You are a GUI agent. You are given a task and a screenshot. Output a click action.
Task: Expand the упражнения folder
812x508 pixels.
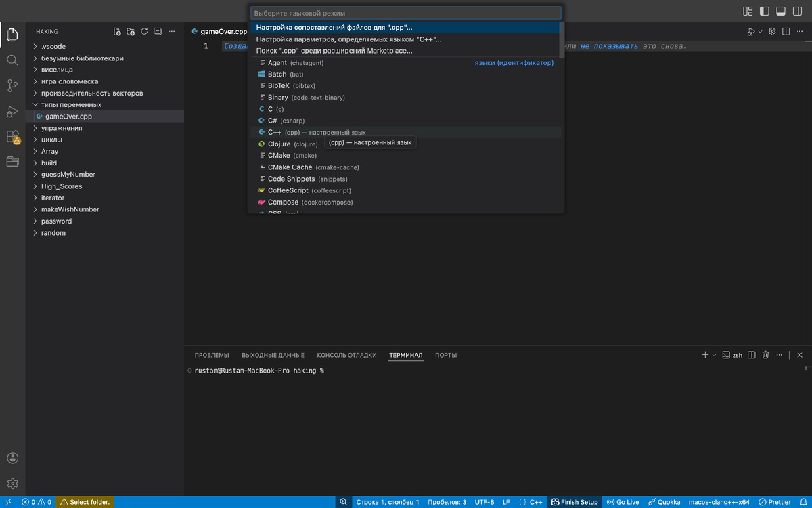tap(105, 128)
